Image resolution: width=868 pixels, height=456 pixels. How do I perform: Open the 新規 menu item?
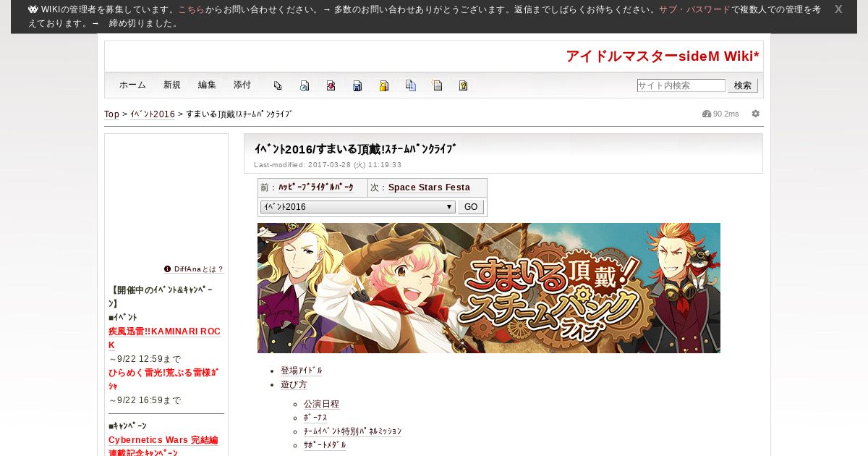point(172,85)
